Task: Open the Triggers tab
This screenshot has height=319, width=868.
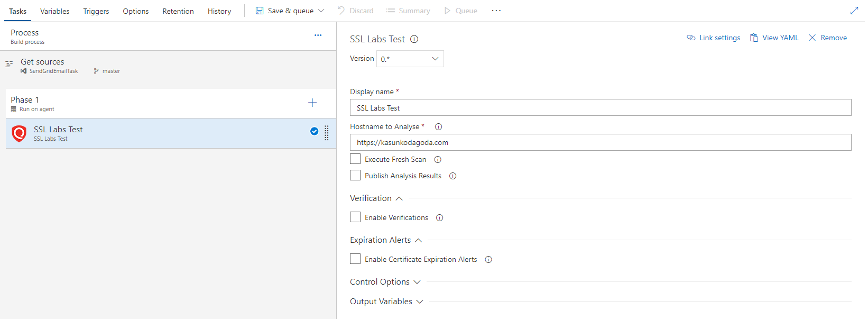Action: point(96,11)
